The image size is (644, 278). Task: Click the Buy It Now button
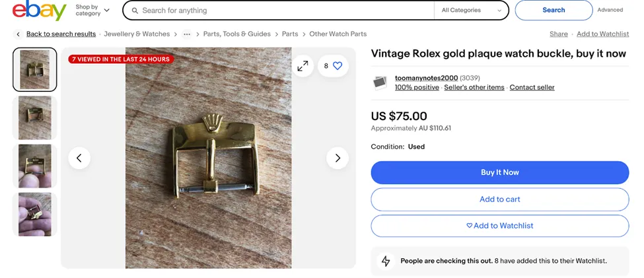pyautogui.click(x=500, y=172)
